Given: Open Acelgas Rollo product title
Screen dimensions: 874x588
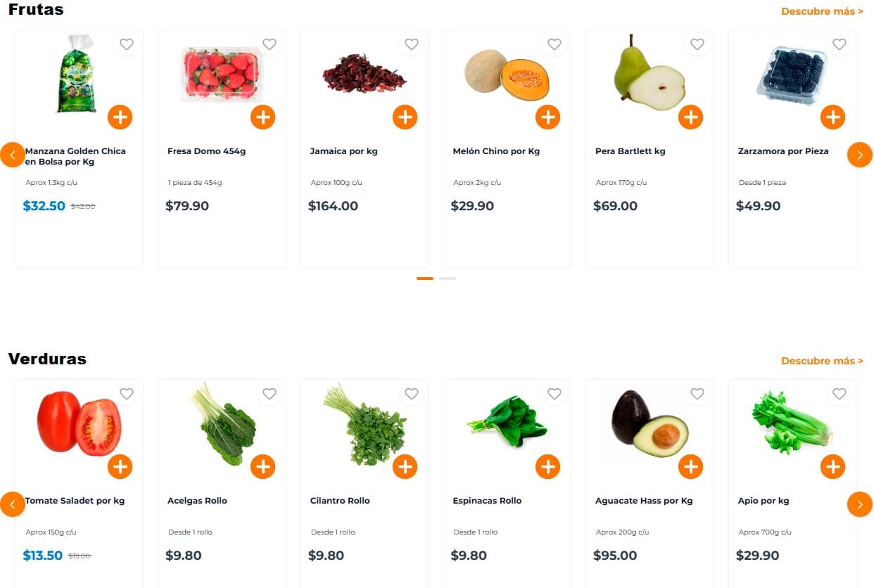Looking at the screenshot, I should coord(197,501).
